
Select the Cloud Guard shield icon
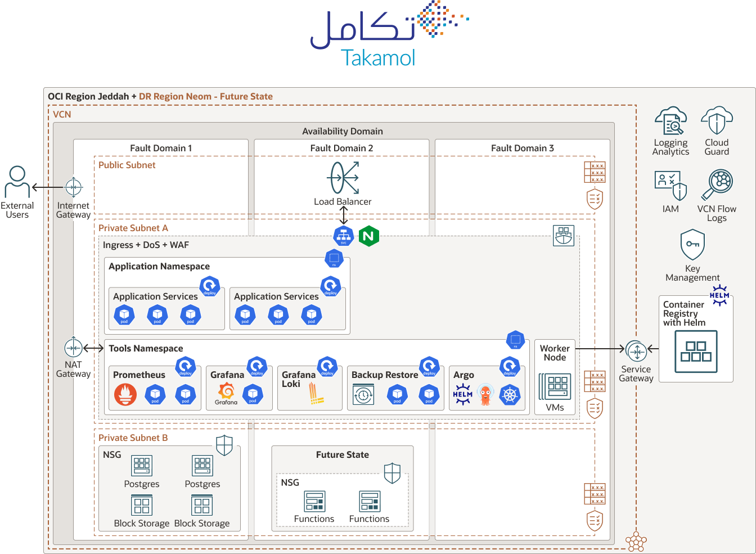[x=717, y=119]
